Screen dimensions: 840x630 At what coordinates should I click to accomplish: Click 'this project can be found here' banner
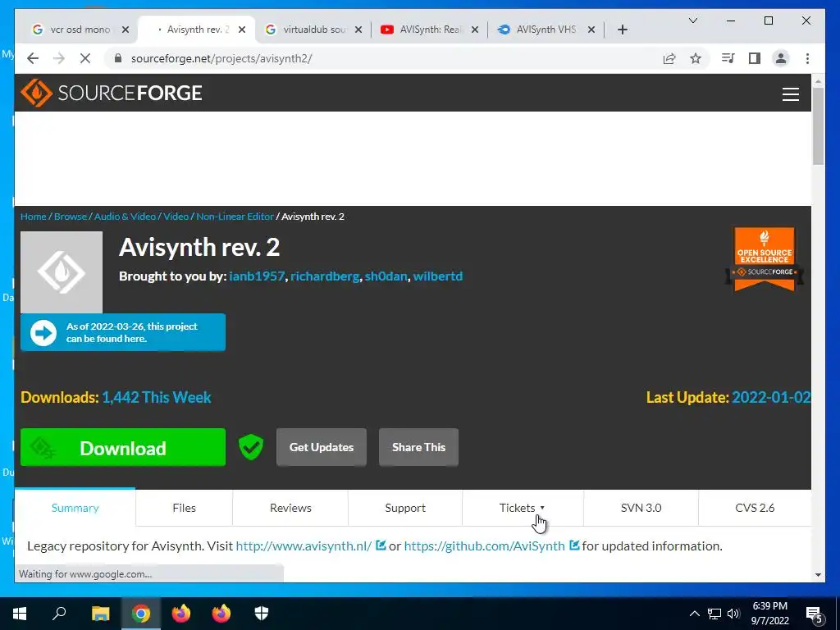point(123,333)
